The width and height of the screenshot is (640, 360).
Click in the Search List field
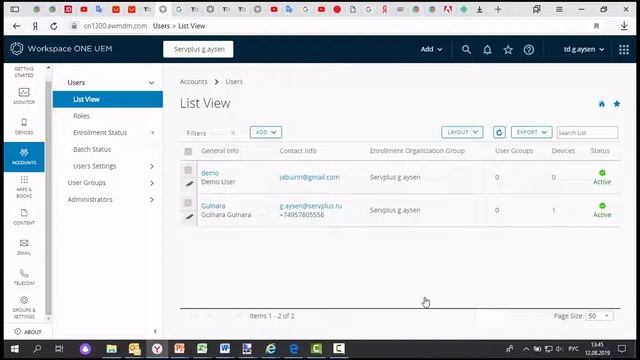[x=587, y=133]
